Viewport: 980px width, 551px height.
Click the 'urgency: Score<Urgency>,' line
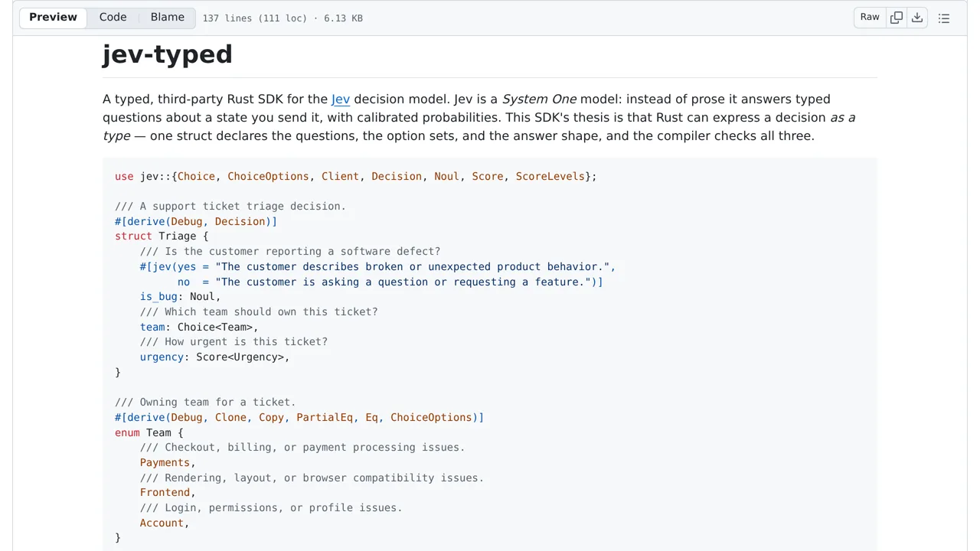pyautogui.click(x=215, y=357)
